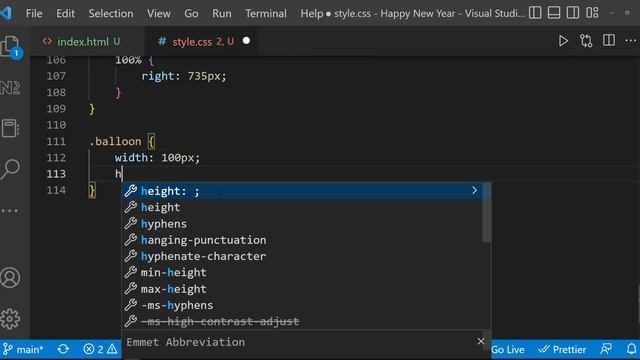This screenshot has height=360, width=640.
Task: Choose the 'hanging-punctuation' suggestion
Action: point(302,240)
